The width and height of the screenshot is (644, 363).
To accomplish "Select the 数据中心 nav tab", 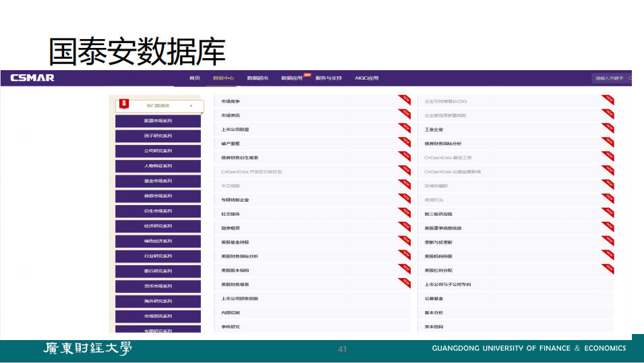I will tap(223, 78).
